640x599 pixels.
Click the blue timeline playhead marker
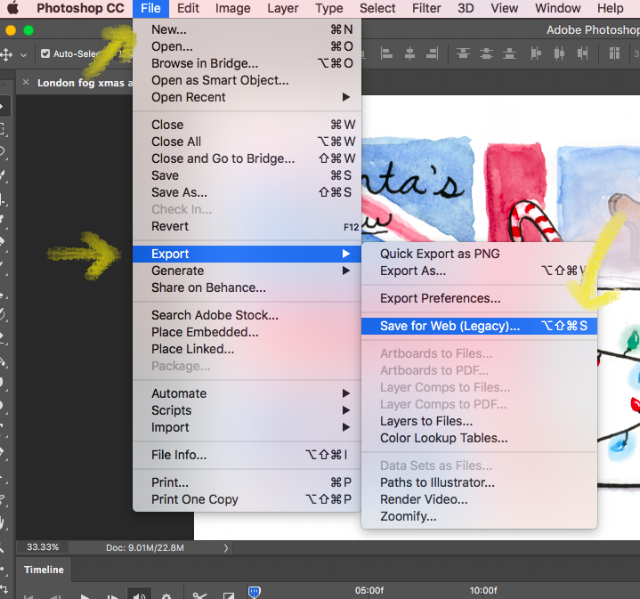254,592
